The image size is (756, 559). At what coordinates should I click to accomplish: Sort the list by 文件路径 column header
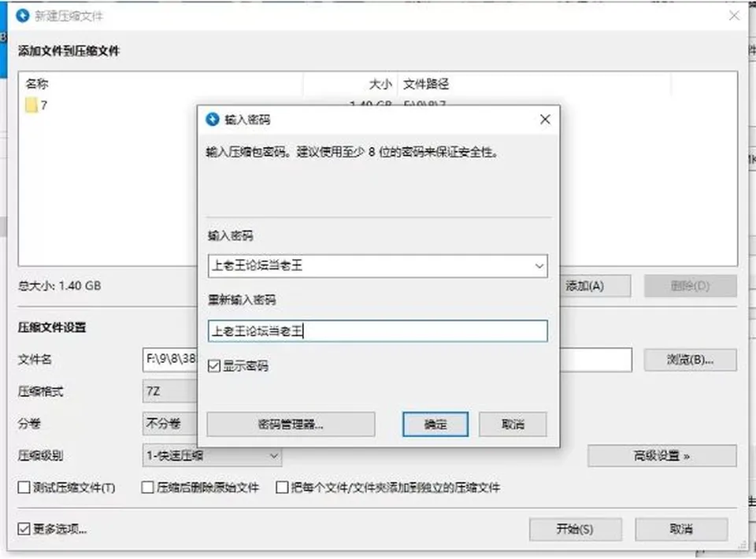coord(534,83)
